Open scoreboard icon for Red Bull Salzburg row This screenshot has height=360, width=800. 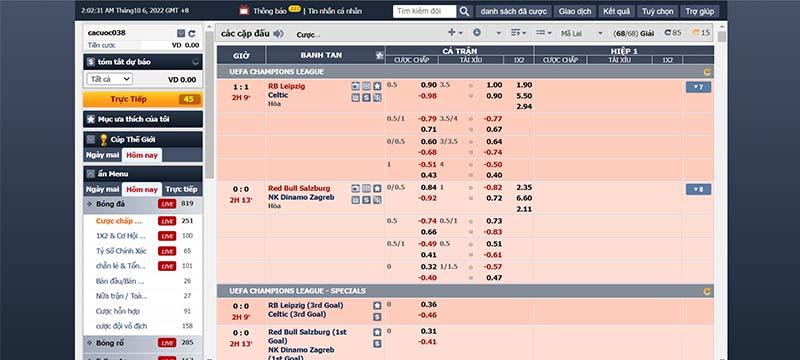tap(356, 199)
